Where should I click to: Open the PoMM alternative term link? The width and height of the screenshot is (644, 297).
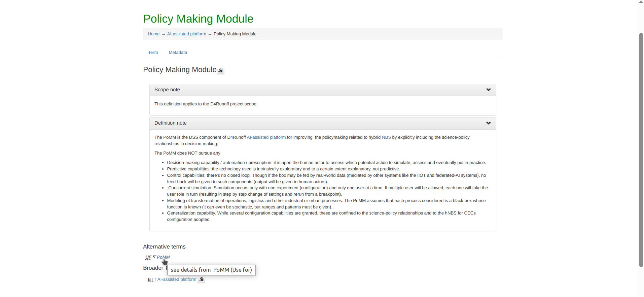pyautogui.click(x=163, y=257)
